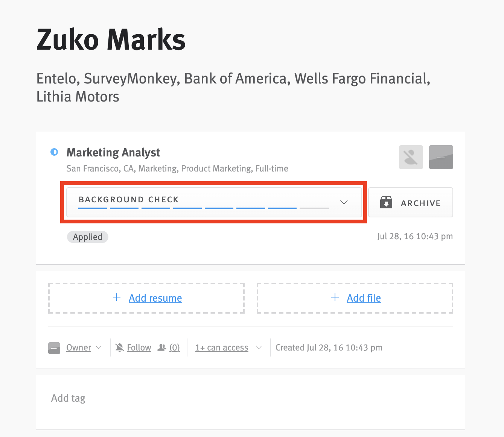Open the Add file link
The height and width of the screenshot is (437, 504).
coord(364,298)
